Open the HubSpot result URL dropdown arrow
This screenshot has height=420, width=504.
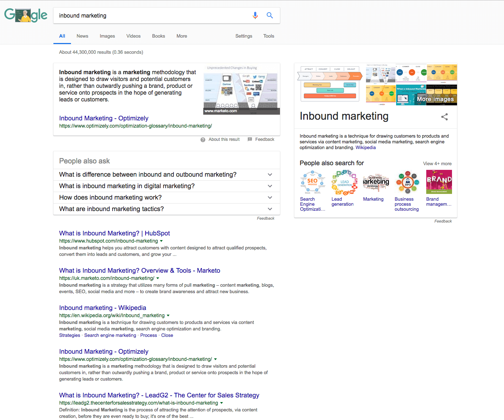click(161, 241)
